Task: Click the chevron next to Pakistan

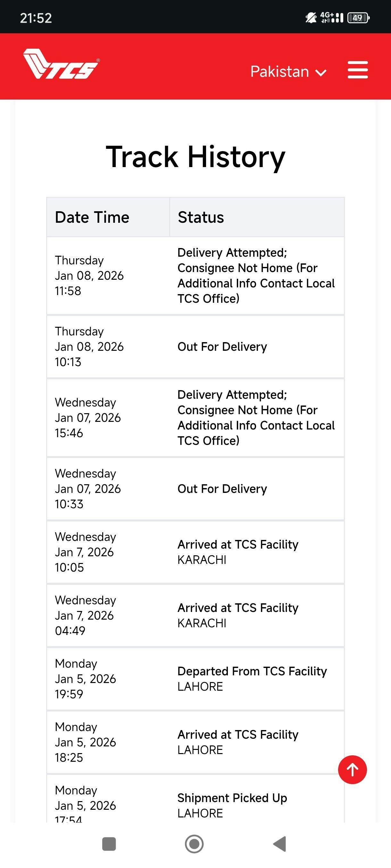Action: 320,72
